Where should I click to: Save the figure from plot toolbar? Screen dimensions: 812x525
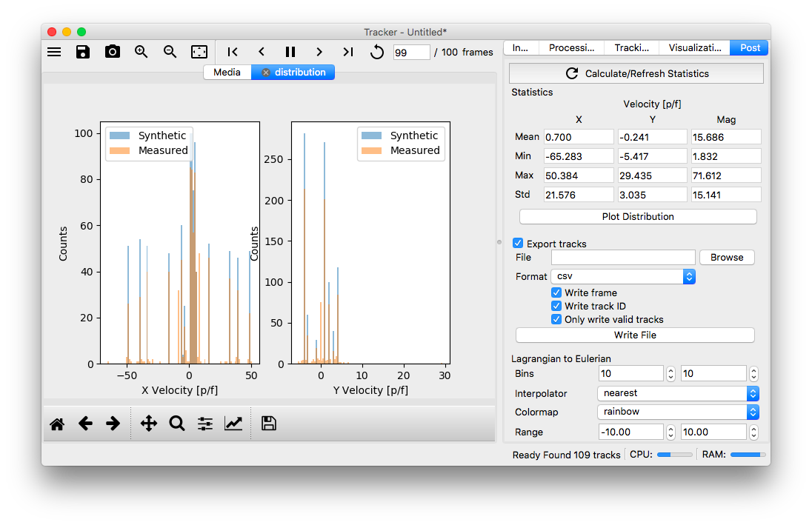[x=269, y=424]
